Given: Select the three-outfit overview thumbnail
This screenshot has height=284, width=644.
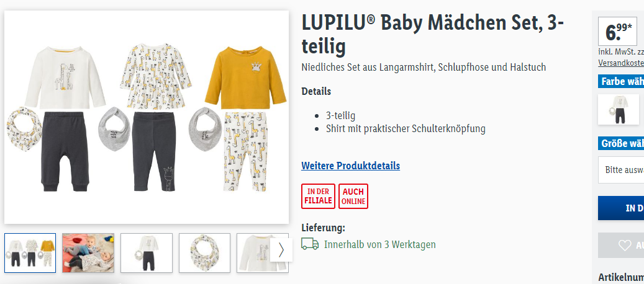Looking at the screenshot, I should tap(30, 253).
